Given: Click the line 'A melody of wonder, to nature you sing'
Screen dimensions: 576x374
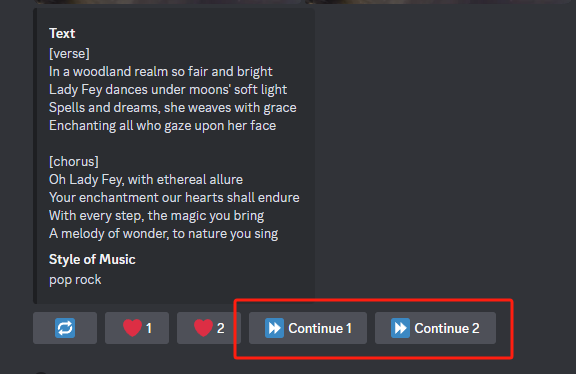Looking at the screenshot, I should coord(163,234).
